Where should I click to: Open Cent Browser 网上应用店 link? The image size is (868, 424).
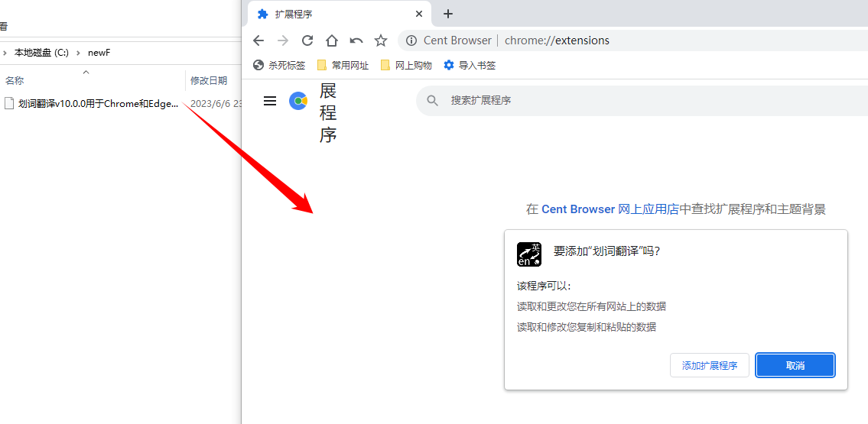pyautogui.click(x=610, y=209)
